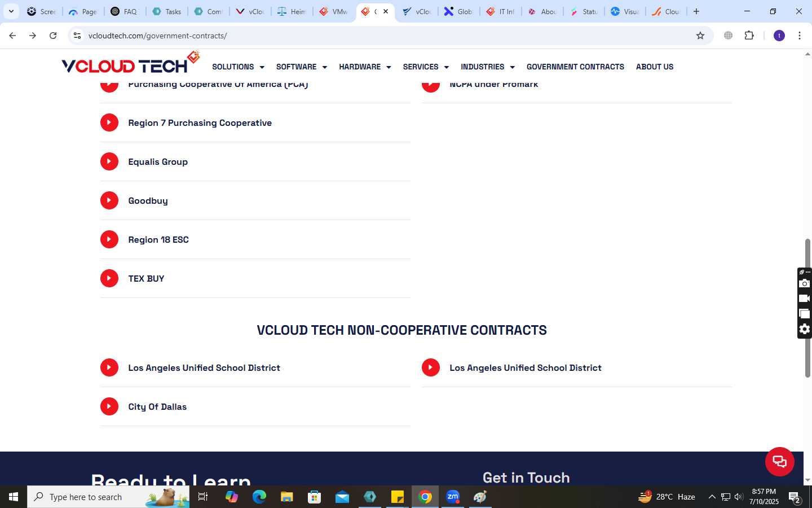Viewport: 812px width, 508px height.
Task: Open the notification center icon
Action: pos(795,497)
